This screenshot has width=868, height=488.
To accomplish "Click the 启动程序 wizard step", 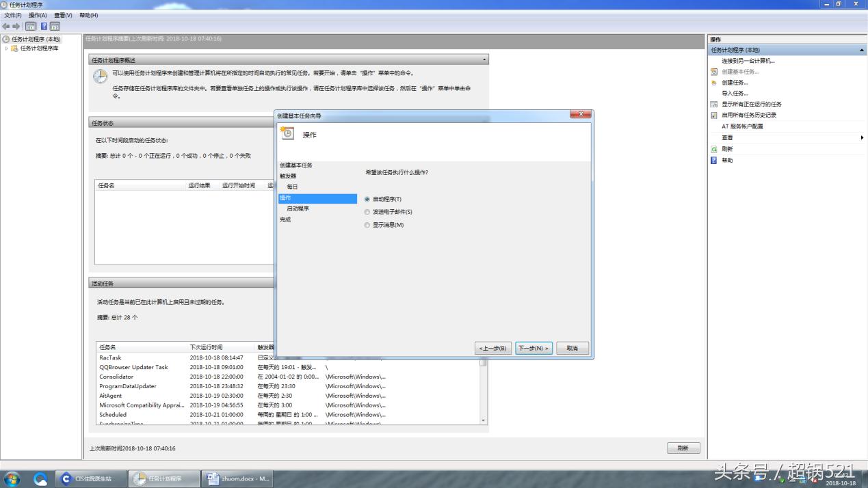I will pos(298,209).
